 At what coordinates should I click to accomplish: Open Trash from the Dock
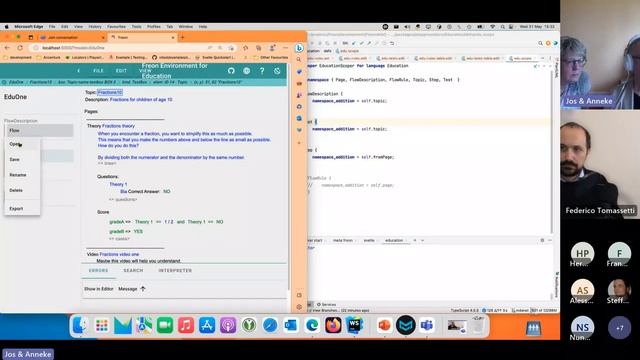coord(478,326)
